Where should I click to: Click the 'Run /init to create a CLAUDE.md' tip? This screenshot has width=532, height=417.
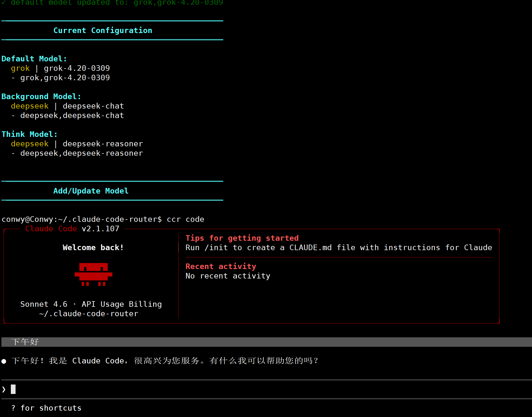point(339,248)
